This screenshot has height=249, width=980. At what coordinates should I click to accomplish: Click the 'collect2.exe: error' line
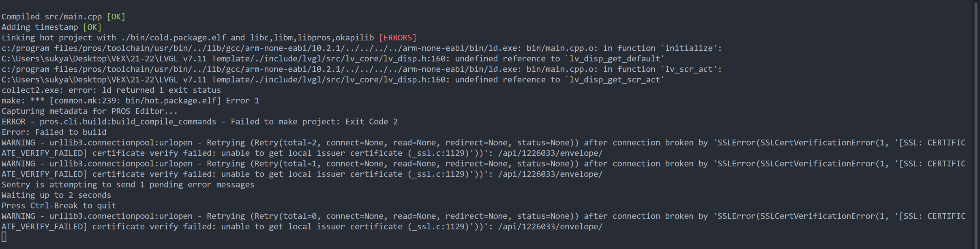[111, 90]
